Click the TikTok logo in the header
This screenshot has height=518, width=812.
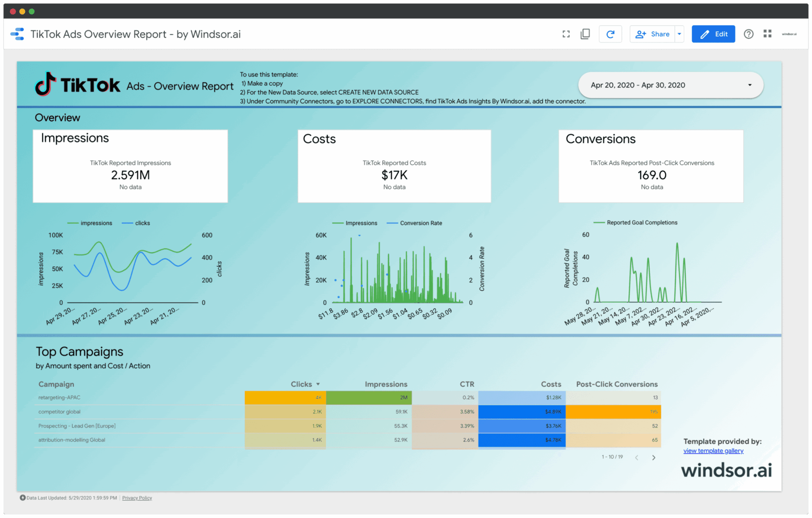pos(78,85)
